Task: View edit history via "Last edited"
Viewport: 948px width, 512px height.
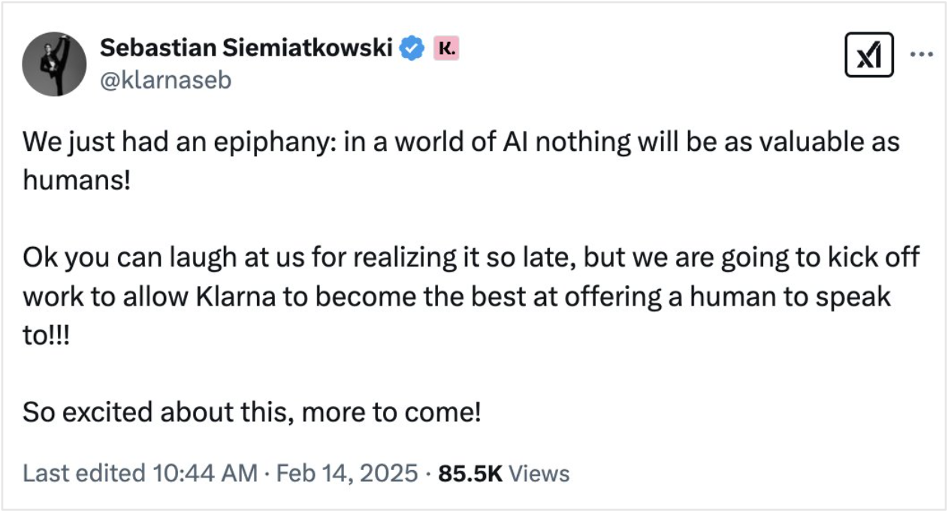Action: tap(83, 473)
